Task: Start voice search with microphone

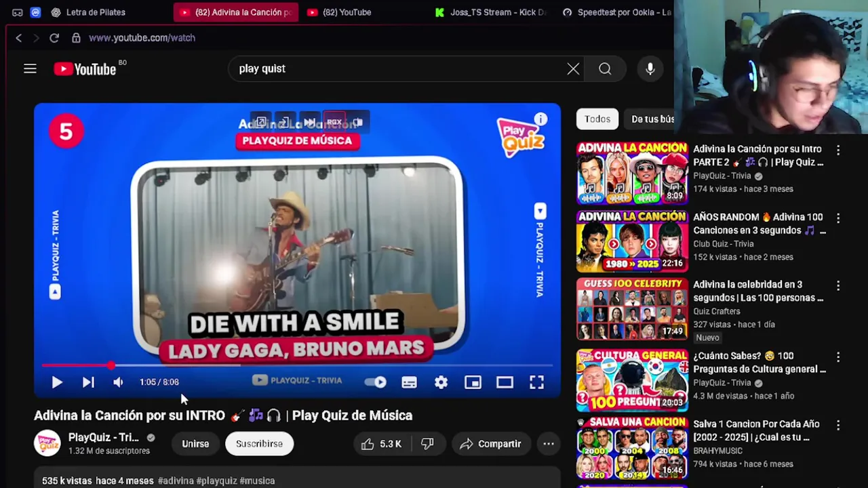Action: coord(650,68)
